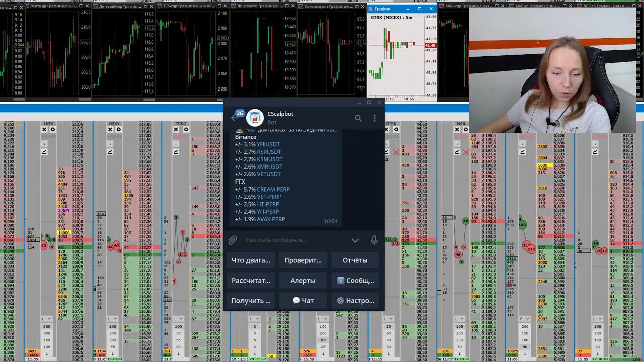Click the plus button in DSKY panel

click(110, 144)
